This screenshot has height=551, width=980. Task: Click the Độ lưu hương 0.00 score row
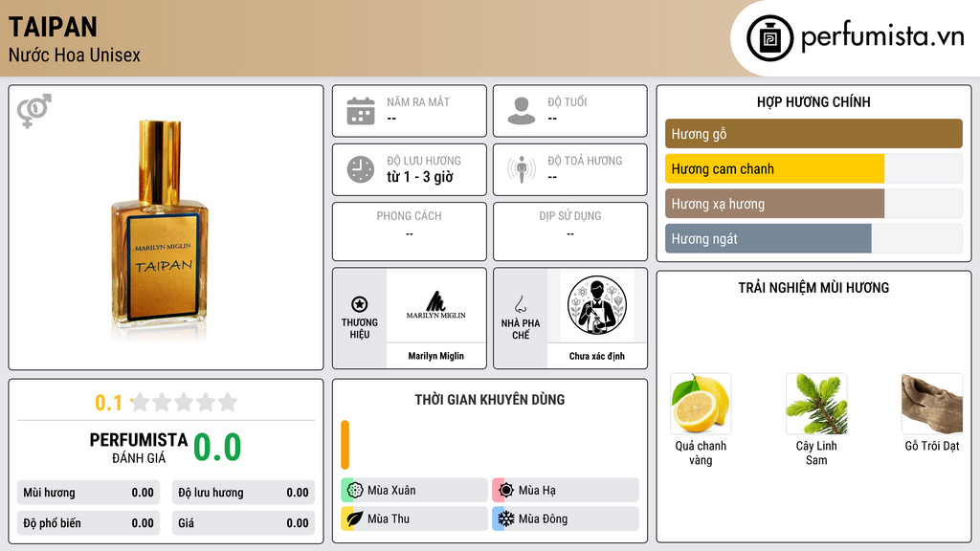pyautogui.click(x=243, y=493)
